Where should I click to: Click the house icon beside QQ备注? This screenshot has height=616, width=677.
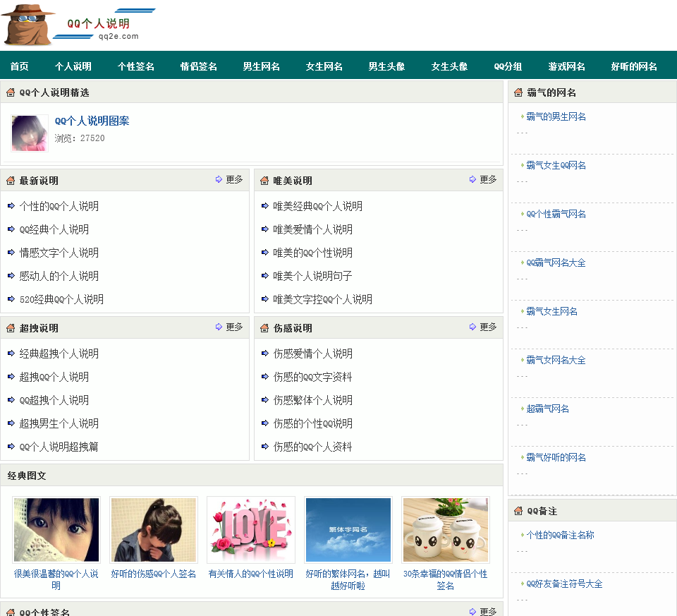coord(518,511)
